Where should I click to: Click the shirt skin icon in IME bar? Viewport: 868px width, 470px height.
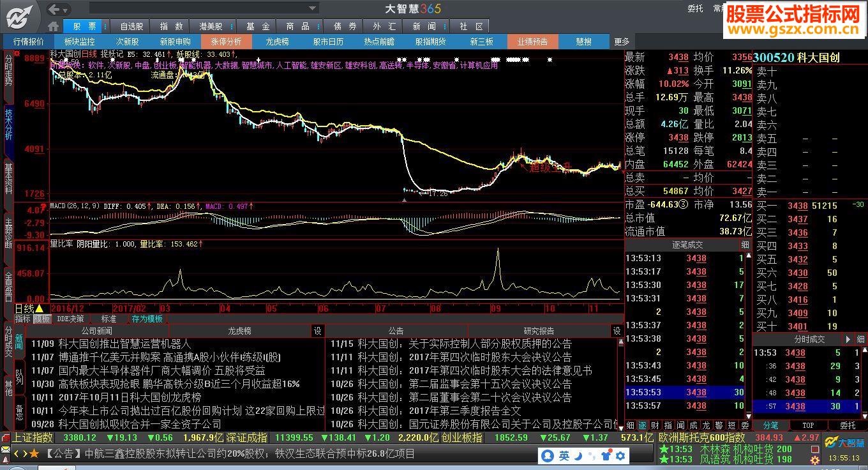606,455
